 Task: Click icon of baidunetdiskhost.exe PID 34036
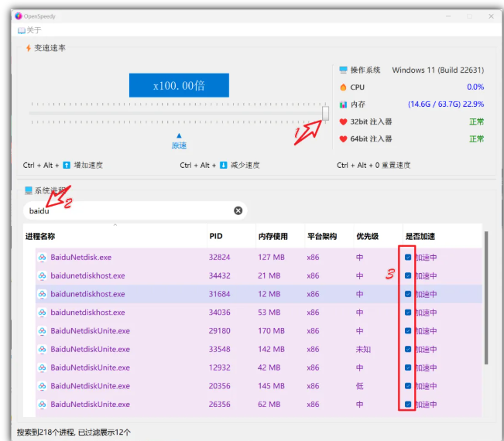coord(42,313)
